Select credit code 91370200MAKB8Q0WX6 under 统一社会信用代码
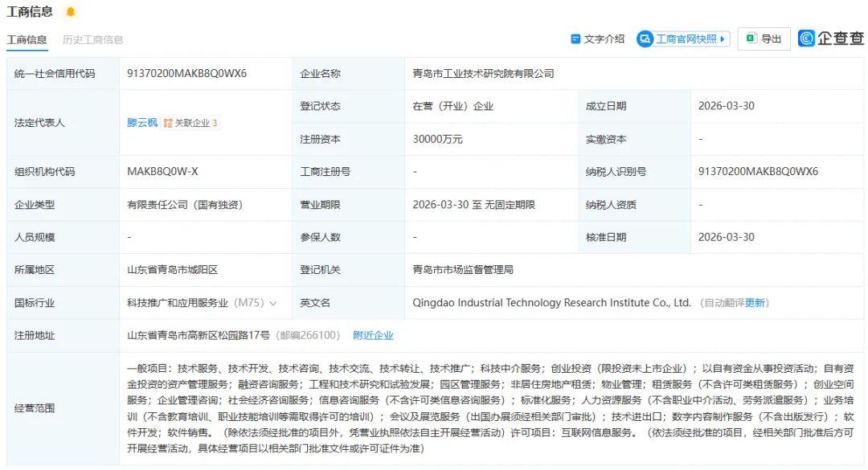The width and height of the screenshot is (868, 470). point(186,74)
